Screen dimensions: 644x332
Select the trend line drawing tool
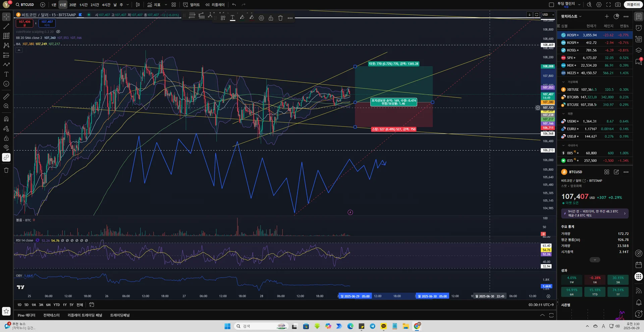[x=6, y=26]
